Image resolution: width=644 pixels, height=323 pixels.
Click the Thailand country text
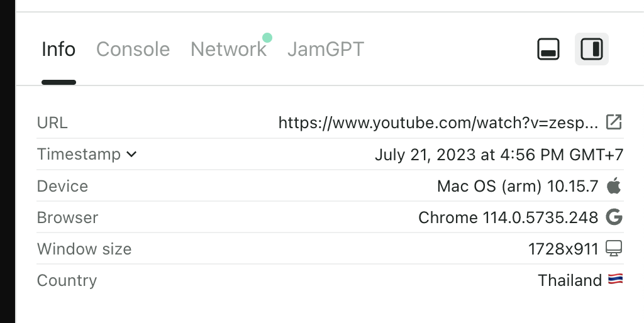pyautogui.click(x=569, y=280)
